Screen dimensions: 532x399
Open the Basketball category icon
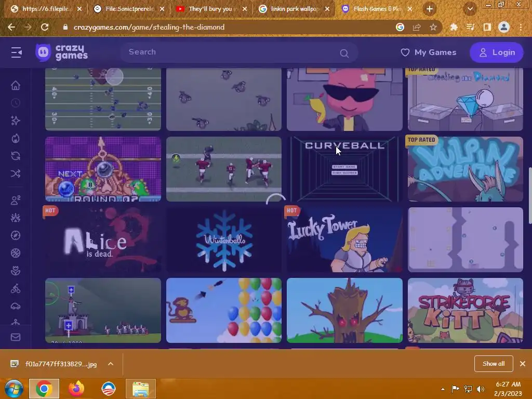[x=16, y=253]
